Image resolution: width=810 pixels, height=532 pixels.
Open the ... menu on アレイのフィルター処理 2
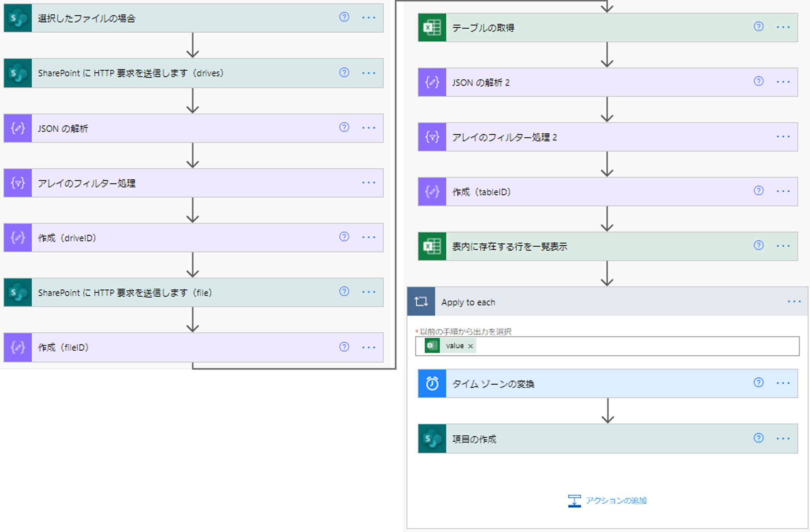(x=784, y=136)
